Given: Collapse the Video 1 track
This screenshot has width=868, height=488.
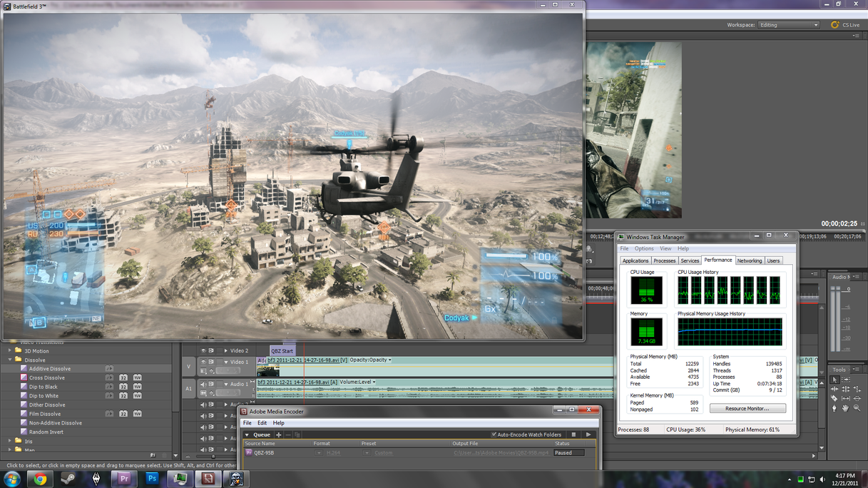Looking at the screenshot, I should [226, 362].
